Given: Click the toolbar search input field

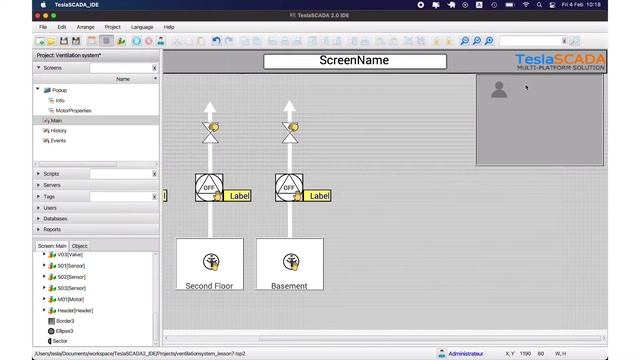Looking at the screenshot, I should 531,41.
